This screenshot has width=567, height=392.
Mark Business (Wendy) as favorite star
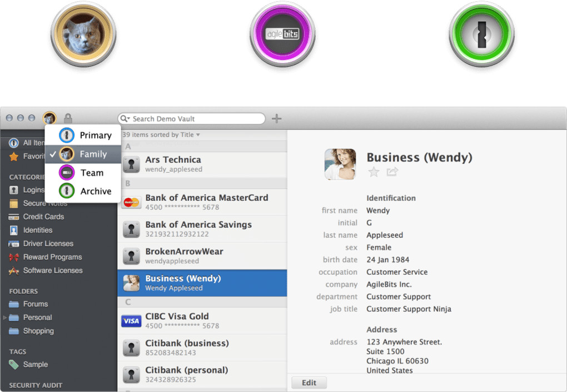tap(374, 172)
